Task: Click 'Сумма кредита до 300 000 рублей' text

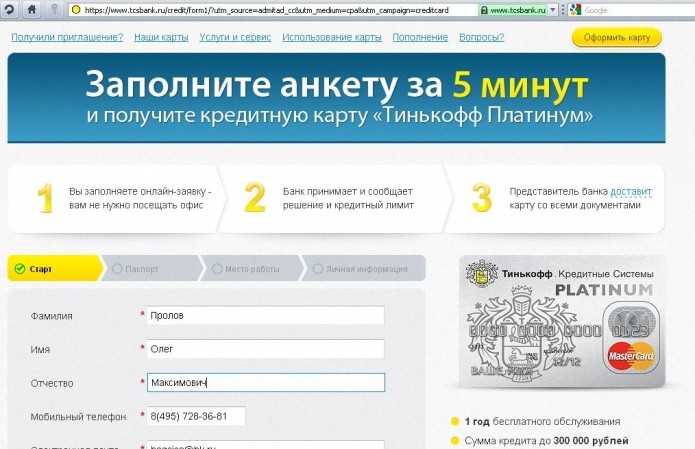Action: (x=546, y=441)
